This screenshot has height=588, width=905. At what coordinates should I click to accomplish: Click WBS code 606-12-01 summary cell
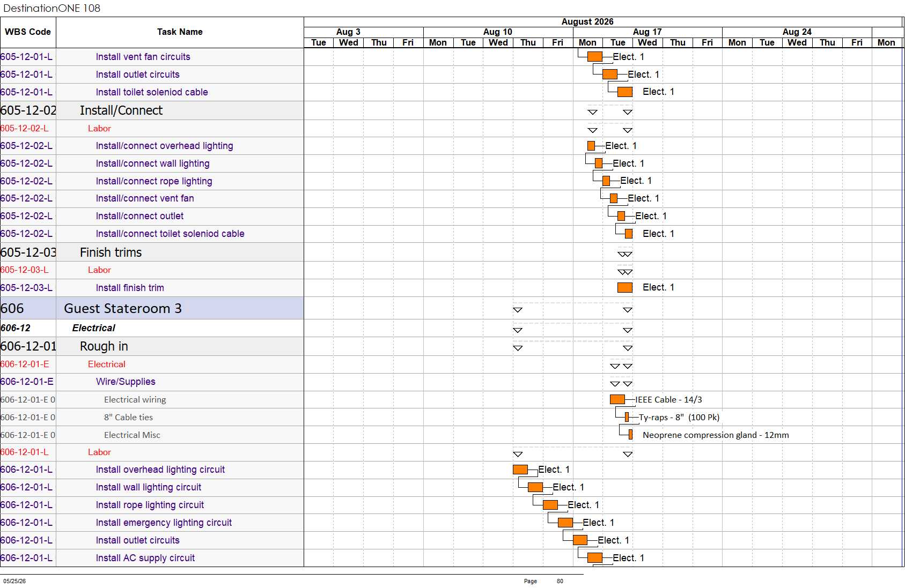[x=28, y=346]
